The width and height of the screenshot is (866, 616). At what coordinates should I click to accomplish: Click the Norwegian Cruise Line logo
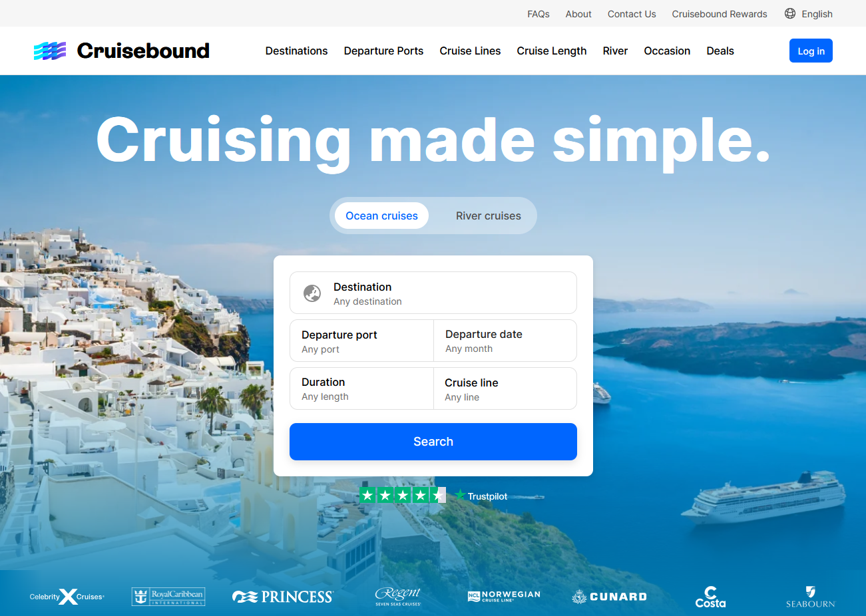click(504, 596)
